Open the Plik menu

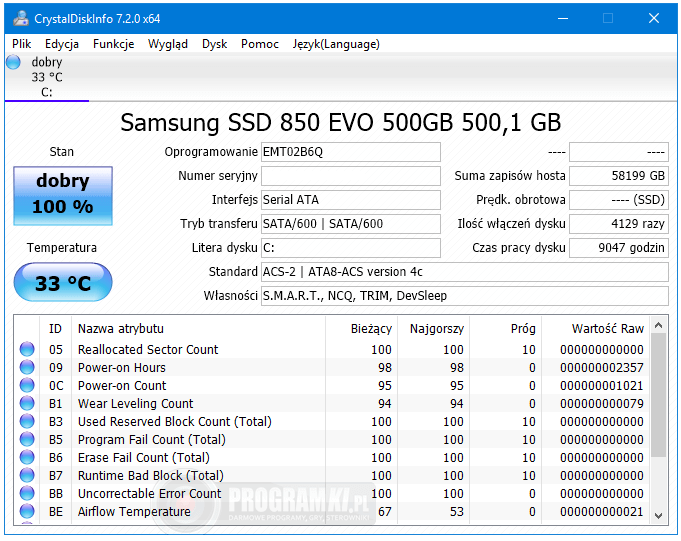click(21, 44)
